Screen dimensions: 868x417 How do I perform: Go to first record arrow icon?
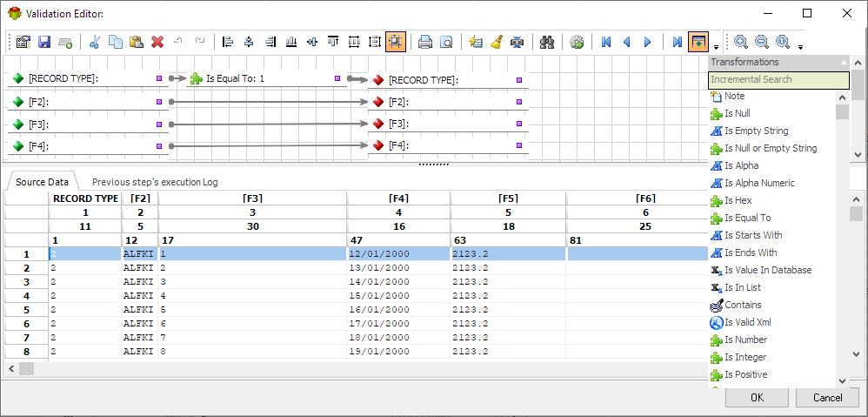606,42
